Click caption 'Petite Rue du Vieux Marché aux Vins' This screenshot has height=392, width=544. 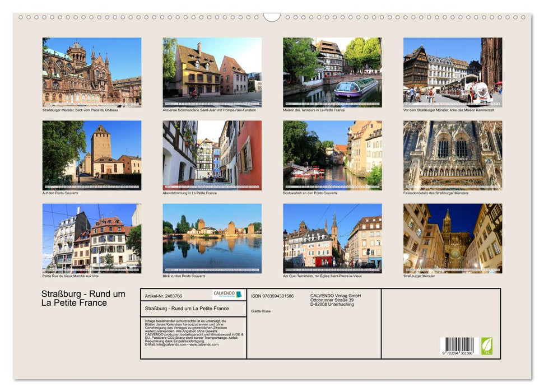(x=71, y=276)
